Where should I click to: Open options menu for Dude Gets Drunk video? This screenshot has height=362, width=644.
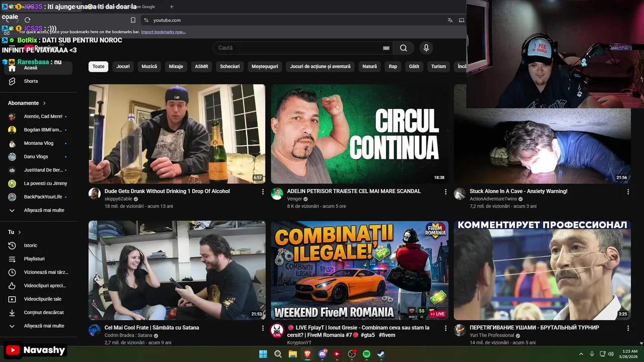coord(263,192)
